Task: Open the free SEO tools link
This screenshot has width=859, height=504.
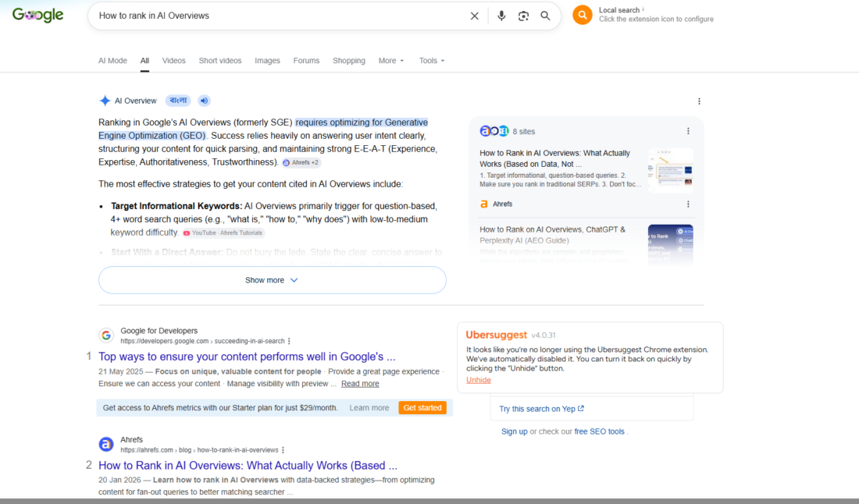Action: 599,431
